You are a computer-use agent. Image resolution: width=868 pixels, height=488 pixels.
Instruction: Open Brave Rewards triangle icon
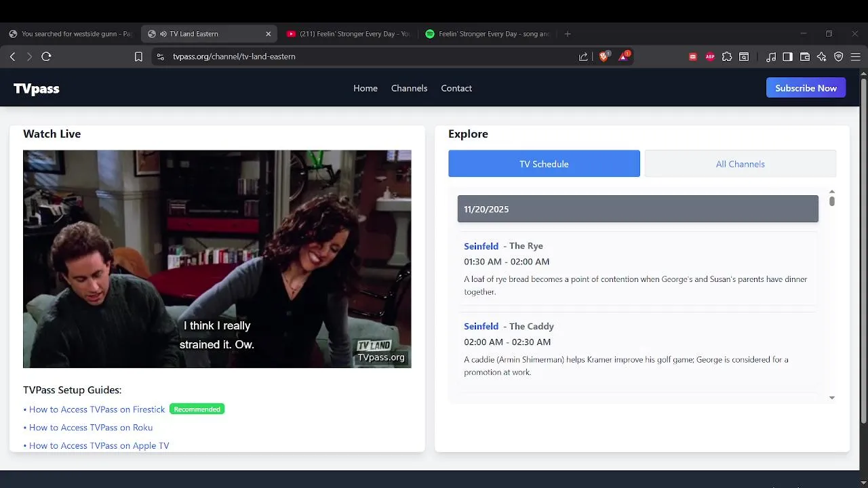point(623,56)
